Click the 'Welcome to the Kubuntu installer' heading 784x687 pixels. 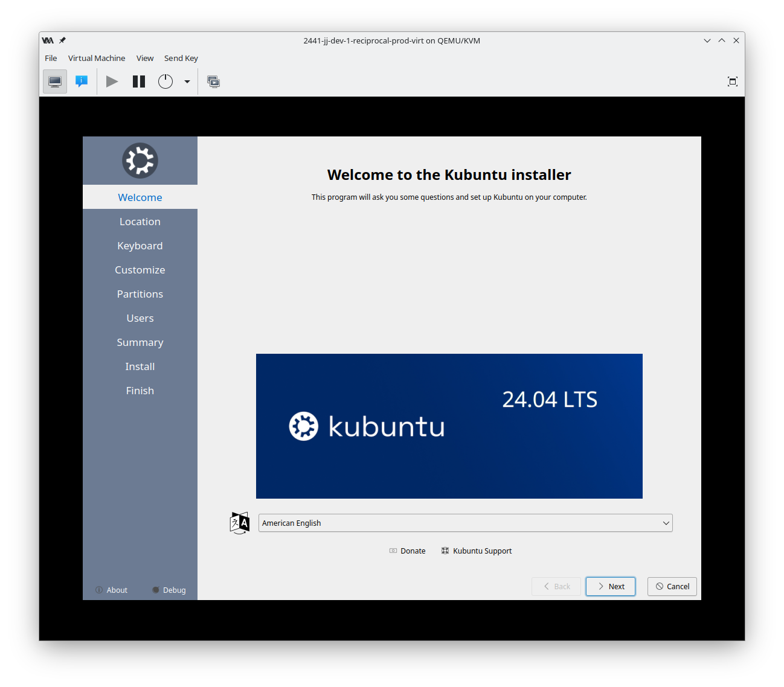(x=449, y=175)
